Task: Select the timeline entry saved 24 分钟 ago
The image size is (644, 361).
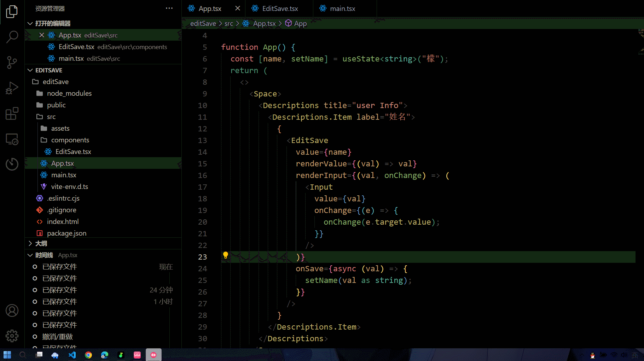Action: point(103,290)
